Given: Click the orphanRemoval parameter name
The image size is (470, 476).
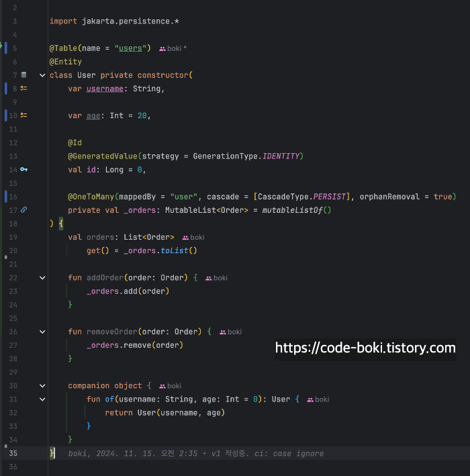Looking at the screenshot, I should 389,197.
